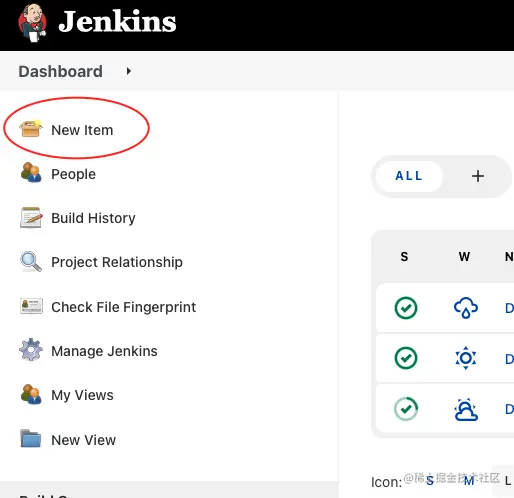Click success status icon beside rain cloud
Image resolution: width=514 pixels, height=498 pixels.
pyautogui.click(x=406, y=307)
